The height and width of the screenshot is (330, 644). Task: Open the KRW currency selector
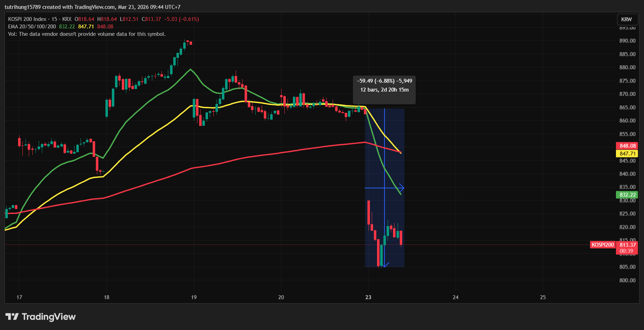[626, 20]
